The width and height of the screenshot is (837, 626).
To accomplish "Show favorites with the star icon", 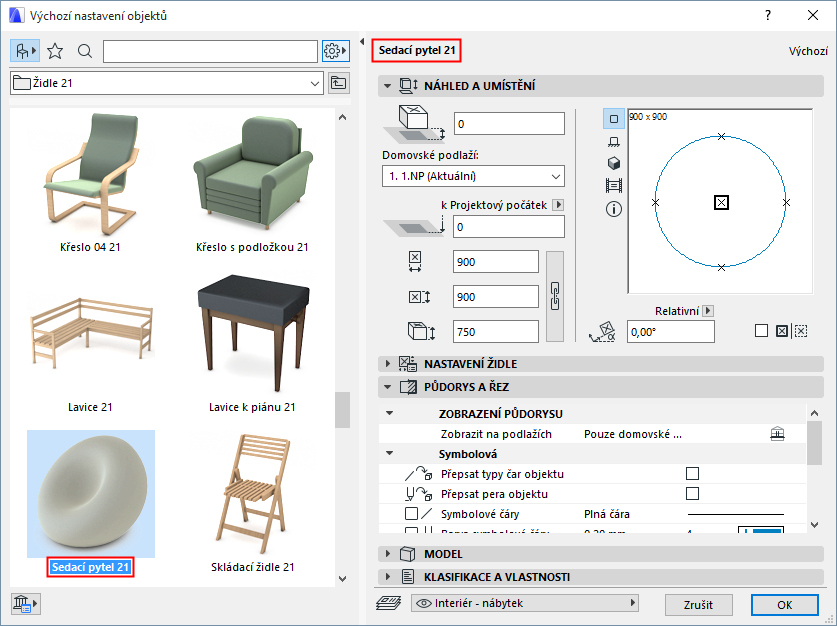I will point(55,51).
